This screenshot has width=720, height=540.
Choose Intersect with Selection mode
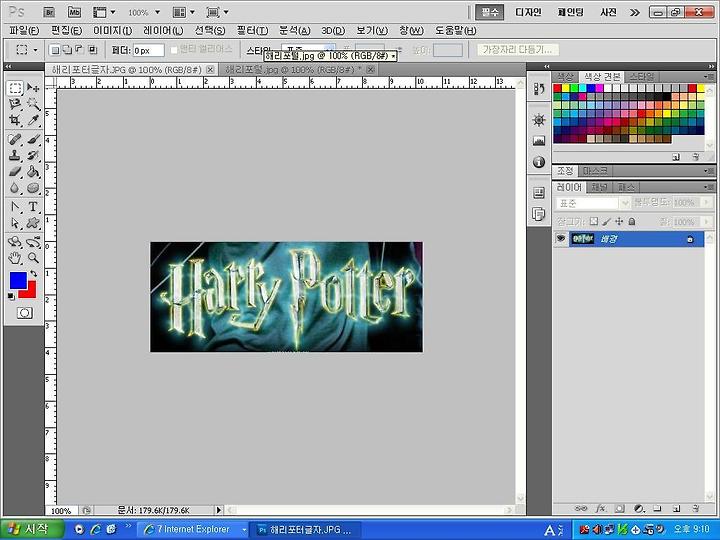click(92, 50)
